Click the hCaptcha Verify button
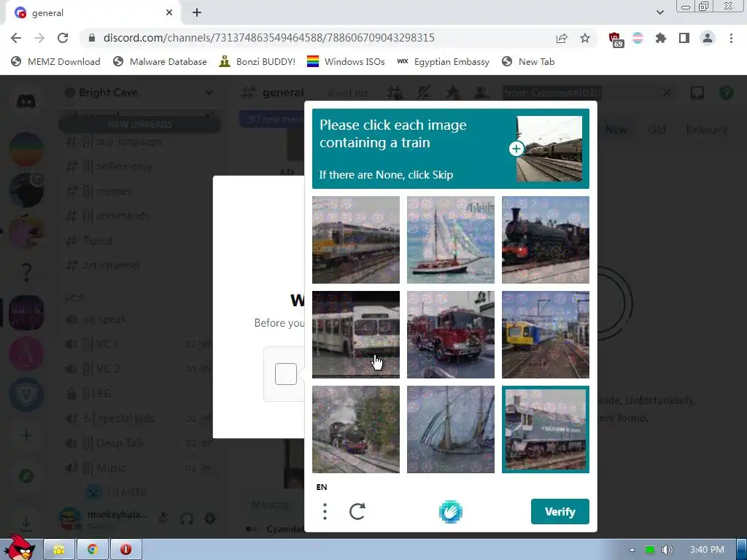 pyautogui.click(x=560, y=511)
